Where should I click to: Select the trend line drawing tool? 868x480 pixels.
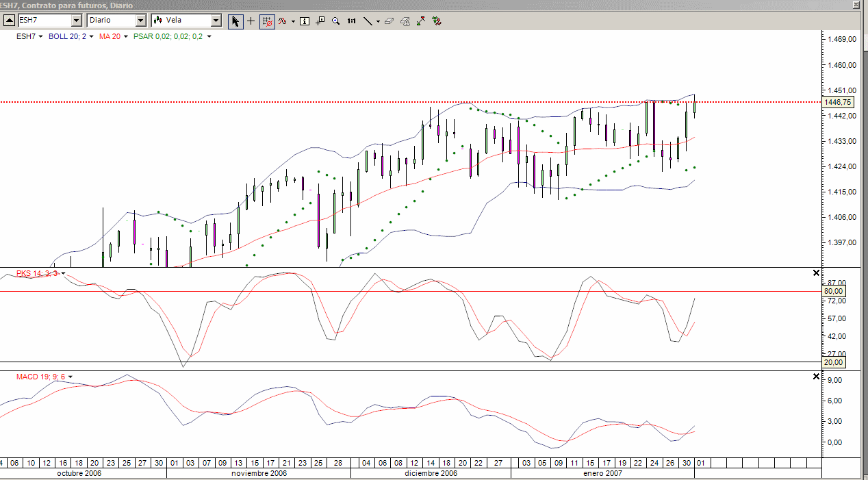coord(368,21)
